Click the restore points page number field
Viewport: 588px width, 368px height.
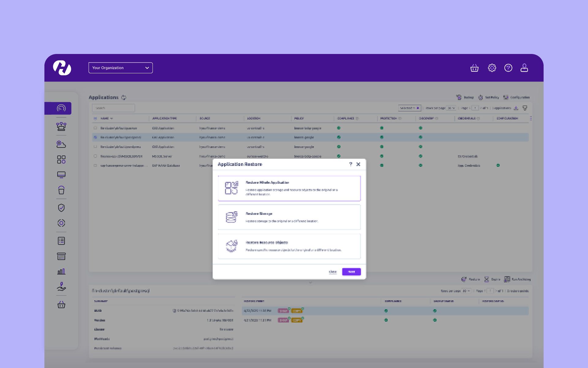click(490, 291)
